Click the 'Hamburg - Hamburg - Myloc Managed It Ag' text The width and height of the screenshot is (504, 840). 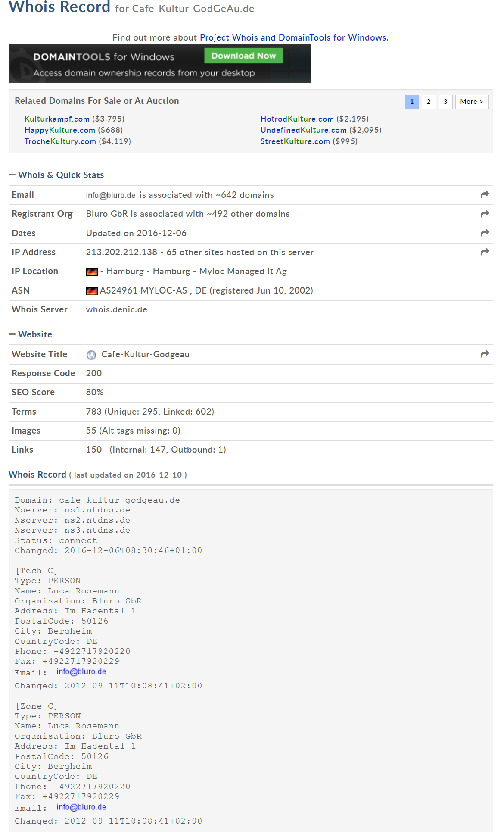(x=196, y=272)
